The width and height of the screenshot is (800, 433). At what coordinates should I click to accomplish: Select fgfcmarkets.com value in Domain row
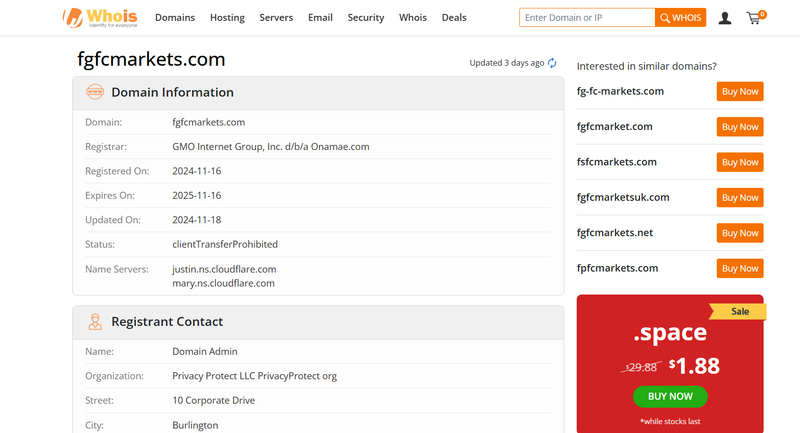coord(208,122)
